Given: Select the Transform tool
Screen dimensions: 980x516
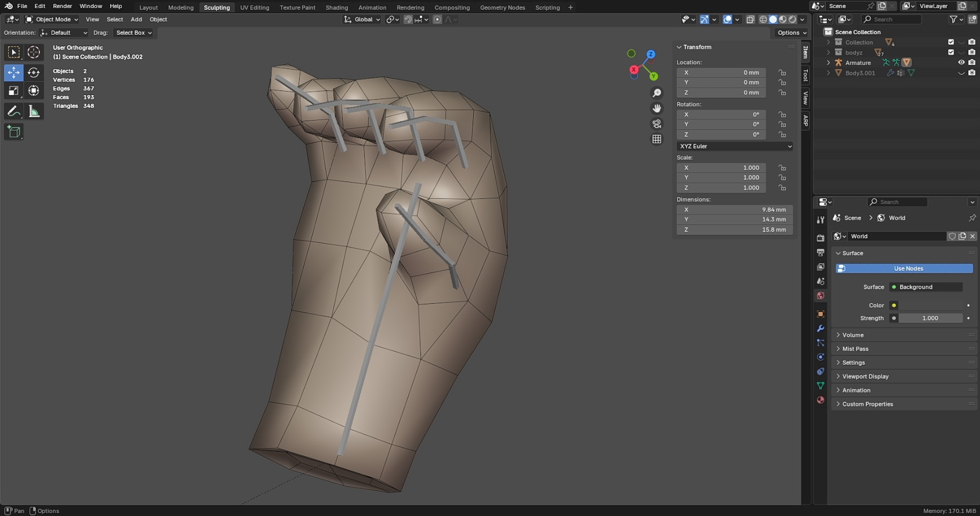Looking at the screenshot, I should click(34, 90).
